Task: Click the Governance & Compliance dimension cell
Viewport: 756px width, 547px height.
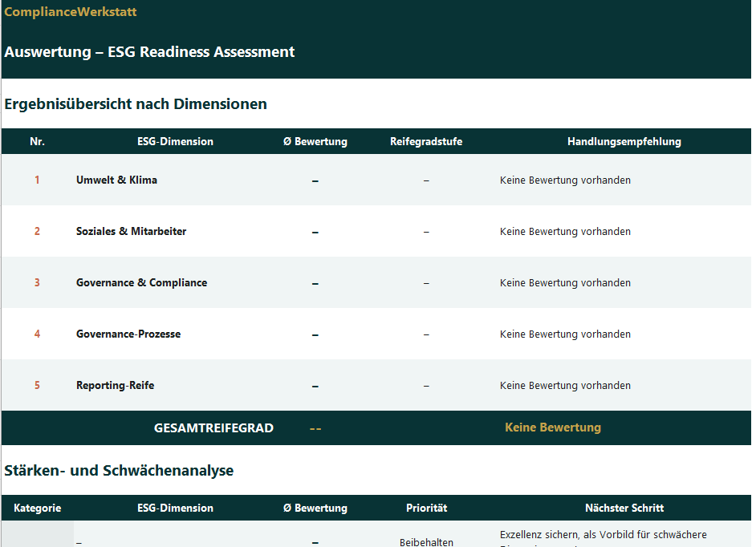Action: (x=141, y=283)
